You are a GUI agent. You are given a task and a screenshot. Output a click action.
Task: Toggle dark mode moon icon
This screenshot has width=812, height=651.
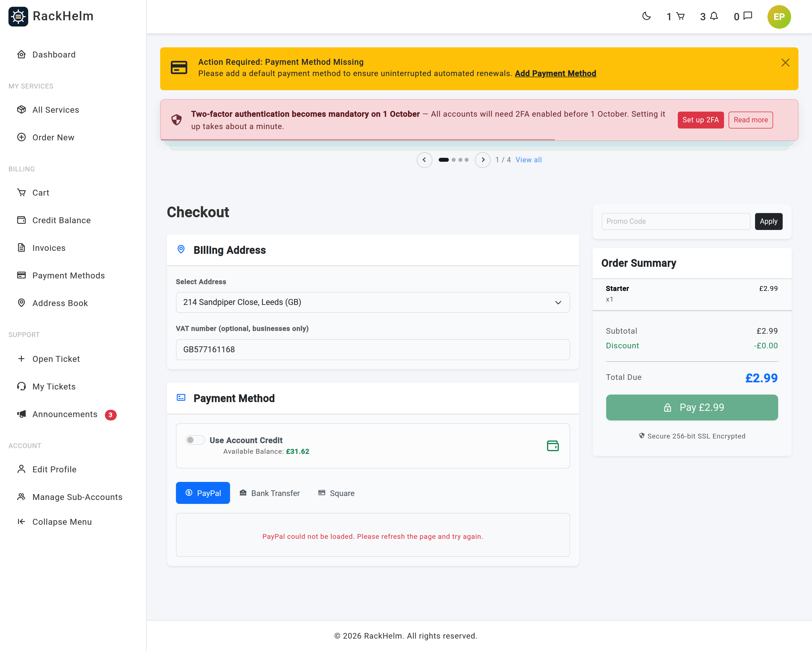646,16
